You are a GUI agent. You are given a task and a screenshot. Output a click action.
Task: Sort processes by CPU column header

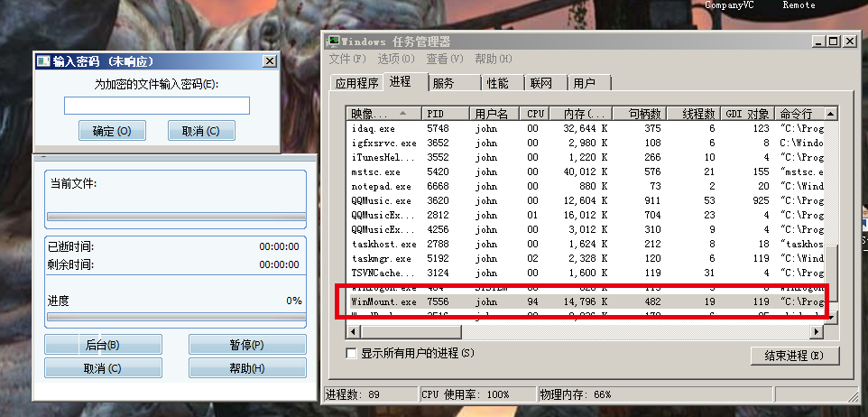click(x=535, y=114)
